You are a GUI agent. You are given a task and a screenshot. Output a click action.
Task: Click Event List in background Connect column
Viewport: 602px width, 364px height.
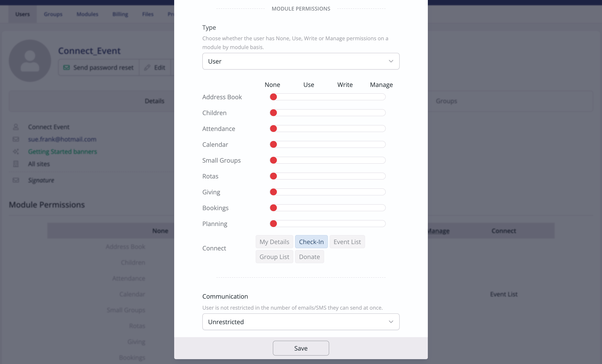tap(504, 294)
